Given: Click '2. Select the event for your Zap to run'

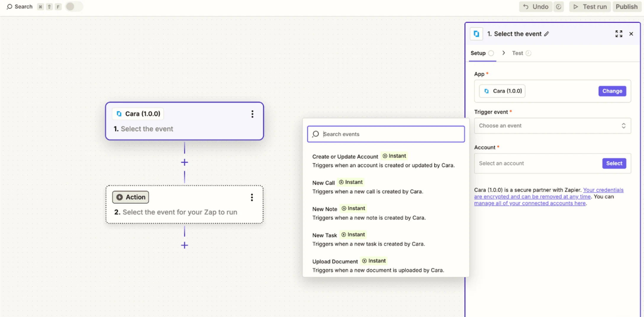Looking at the screenshot, I should click(x=176, y=212).
